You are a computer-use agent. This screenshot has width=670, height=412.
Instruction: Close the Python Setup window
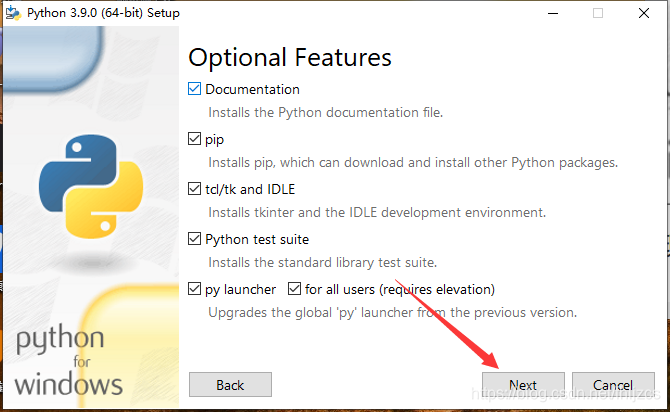(x=644, y=13)
